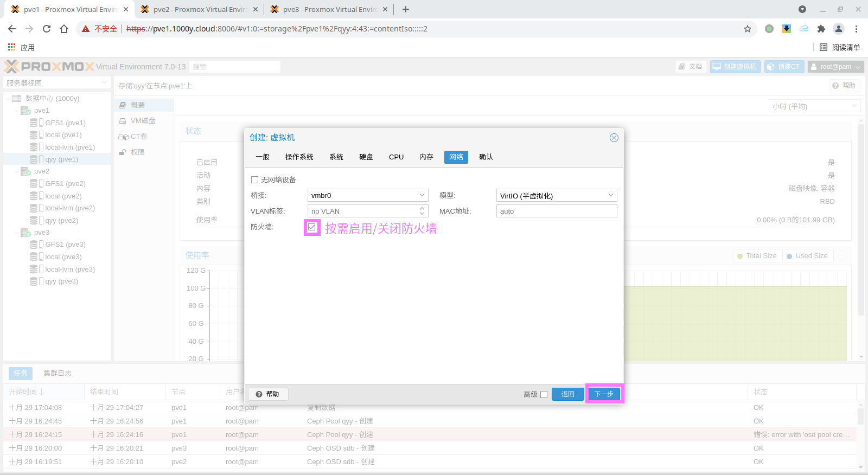
Task: Toggle the 防火墙 firewall checkbox
Action: click(x=312, y=227)
